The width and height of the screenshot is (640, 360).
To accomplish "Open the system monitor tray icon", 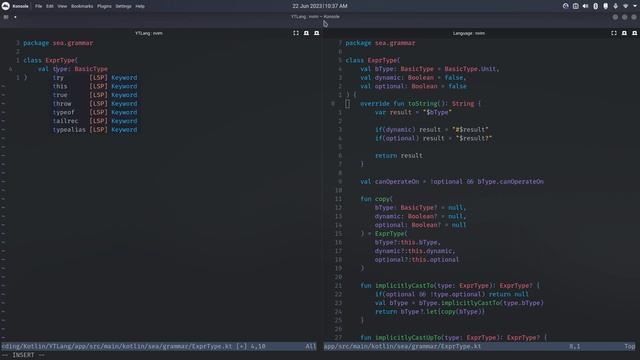I will pyautogui.click(x=565, y=6).
